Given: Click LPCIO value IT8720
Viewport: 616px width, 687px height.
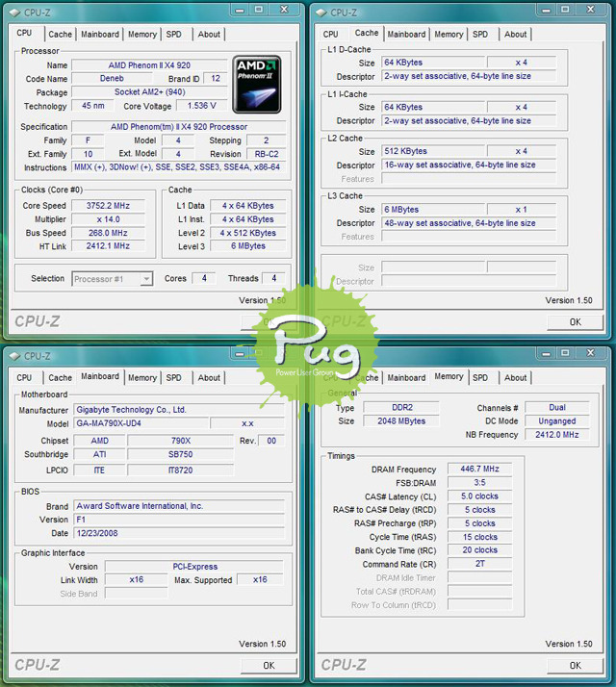Looking at the screenshot, I should [180, 471].
